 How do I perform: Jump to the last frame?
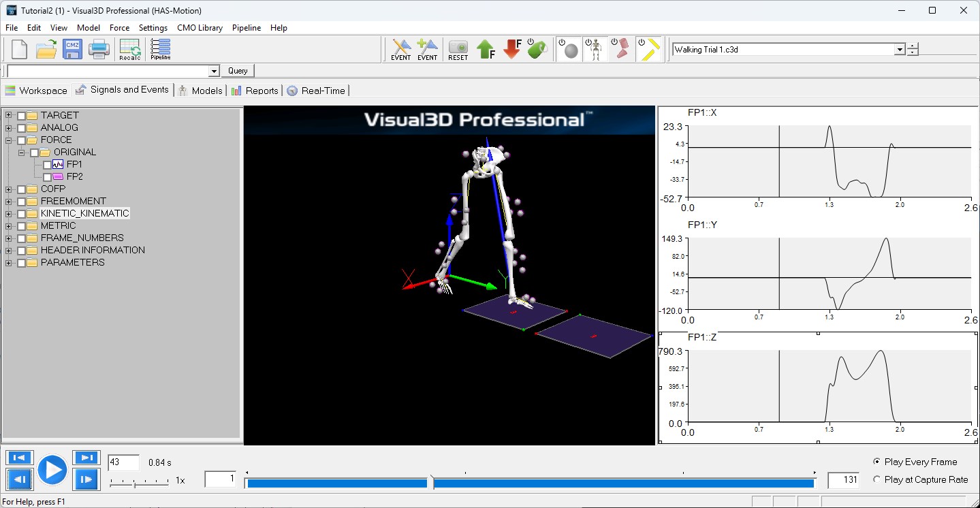click(86, 458)
